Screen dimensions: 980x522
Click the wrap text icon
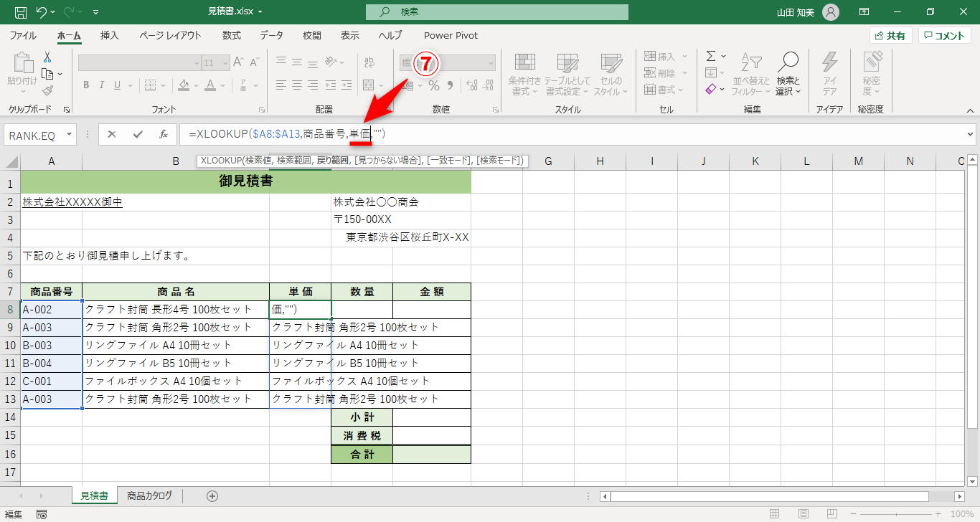click(x=369, y=62)
